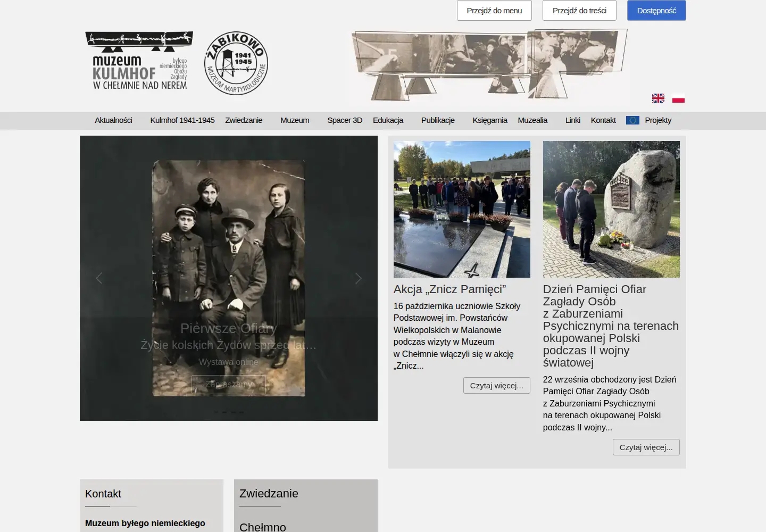Show the previous carousel slide arrow
Screen dimensions: 766x532
(x=99, y=278)
